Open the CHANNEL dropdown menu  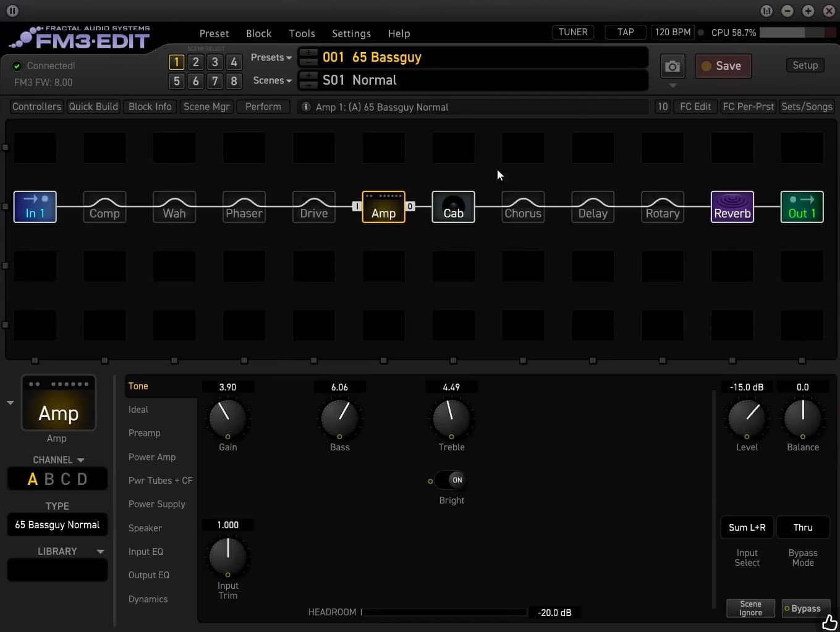tap(58, 460)
